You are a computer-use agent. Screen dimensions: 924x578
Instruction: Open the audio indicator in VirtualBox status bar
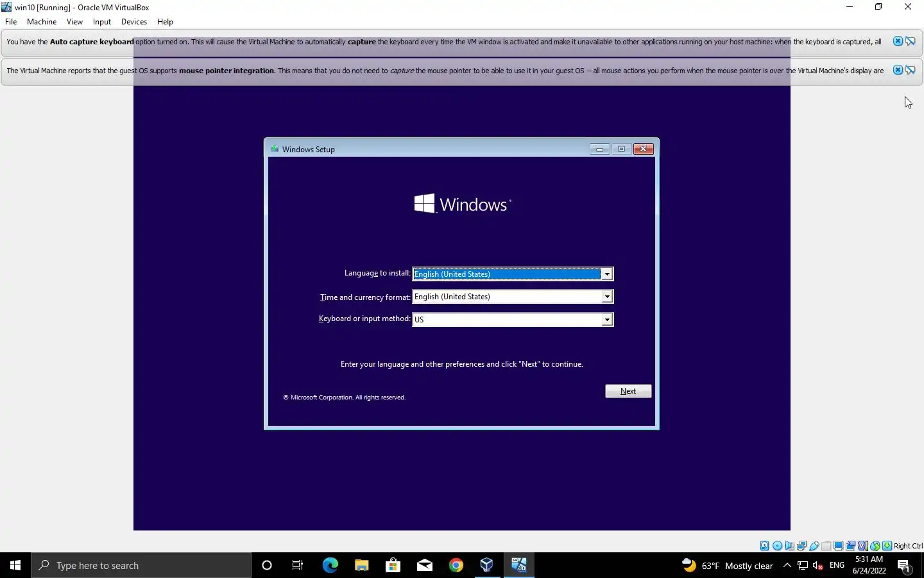click(x=789, y=546)
